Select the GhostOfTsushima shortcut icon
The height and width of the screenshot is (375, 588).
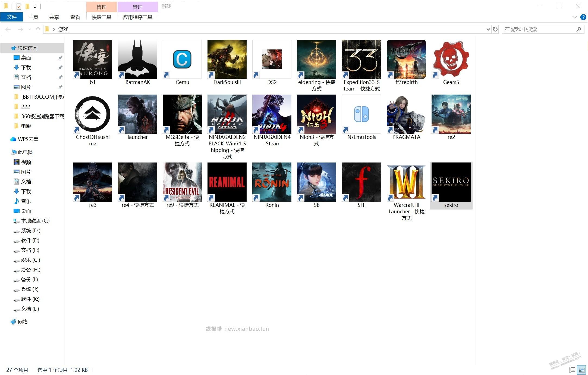click(92, 114)
